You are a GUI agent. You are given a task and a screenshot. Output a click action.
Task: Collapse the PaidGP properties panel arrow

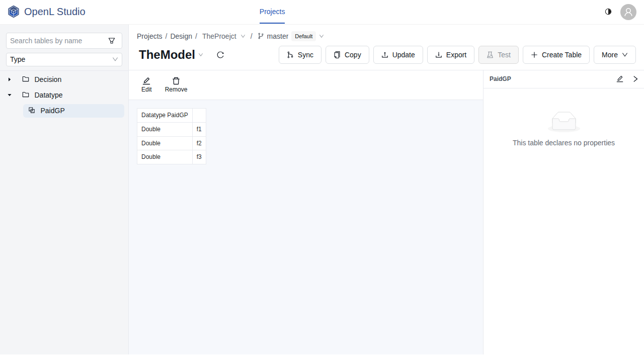tap(635, 79)
